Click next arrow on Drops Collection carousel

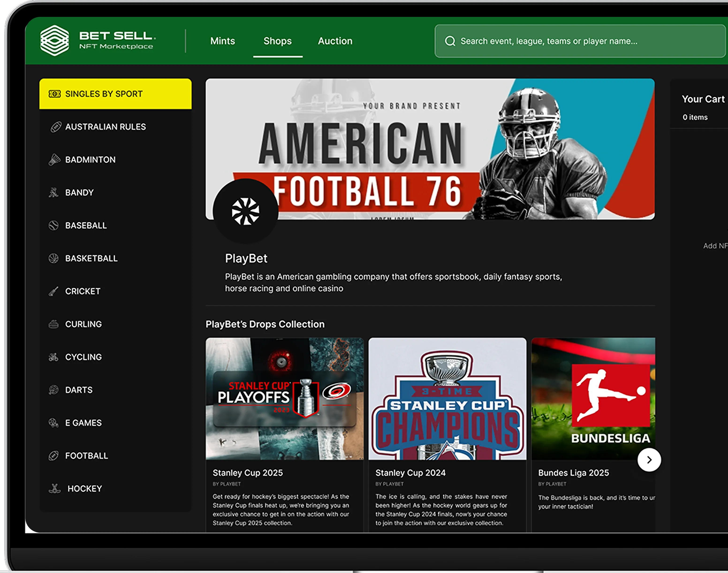tap(649, 460)
